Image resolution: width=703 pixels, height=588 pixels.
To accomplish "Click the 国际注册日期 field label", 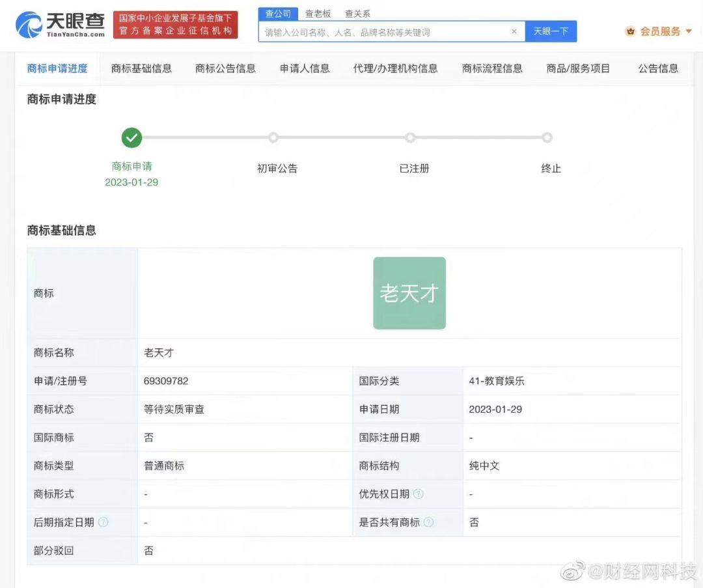I will click(x=389, y=438).
